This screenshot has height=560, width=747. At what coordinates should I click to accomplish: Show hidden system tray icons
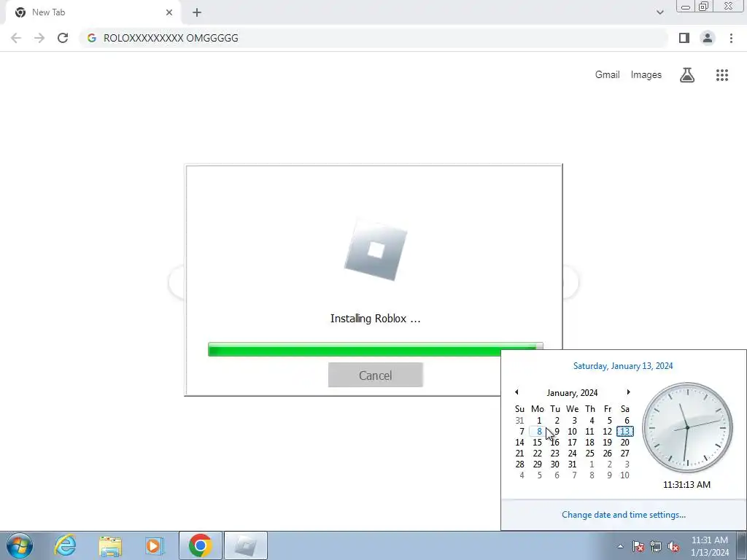tap(620, 547)
